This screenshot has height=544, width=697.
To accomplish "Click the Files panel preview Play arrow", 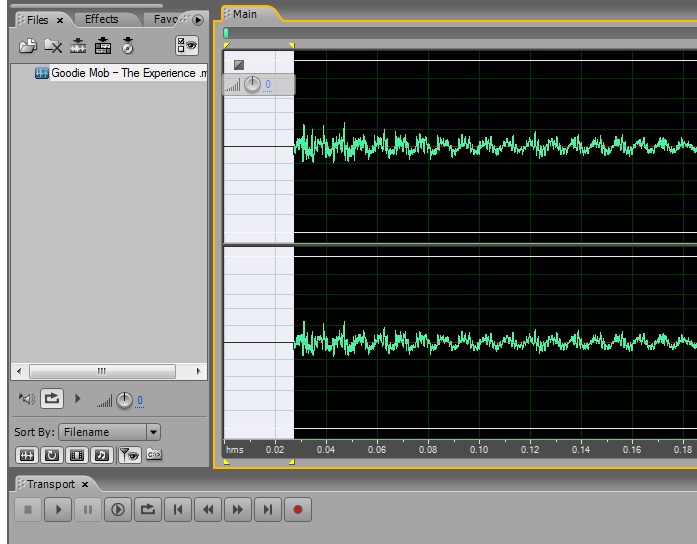I will pyautogui.click(x=77, y=399).
